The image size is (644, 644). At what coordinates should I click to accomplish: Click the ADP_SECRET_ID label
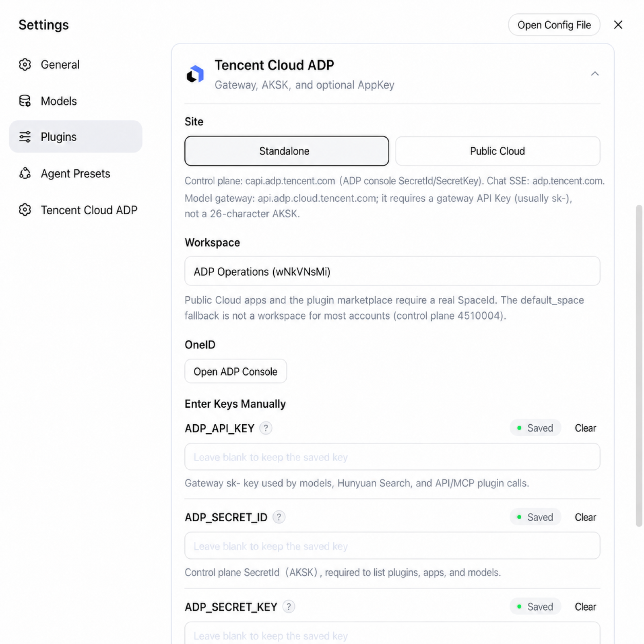[x=226, y=517]
